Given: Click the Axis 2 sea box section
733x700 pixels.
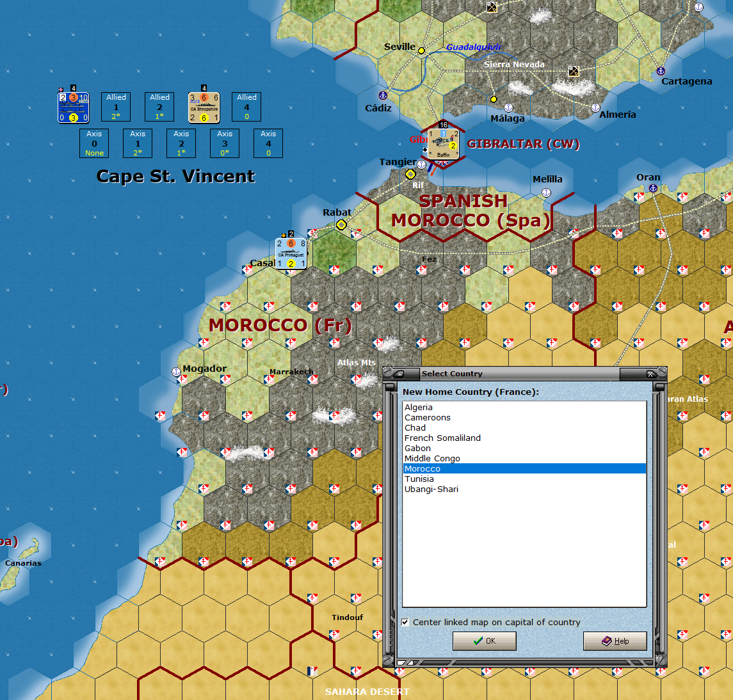Looking at the screenshot, I should 181,143.
